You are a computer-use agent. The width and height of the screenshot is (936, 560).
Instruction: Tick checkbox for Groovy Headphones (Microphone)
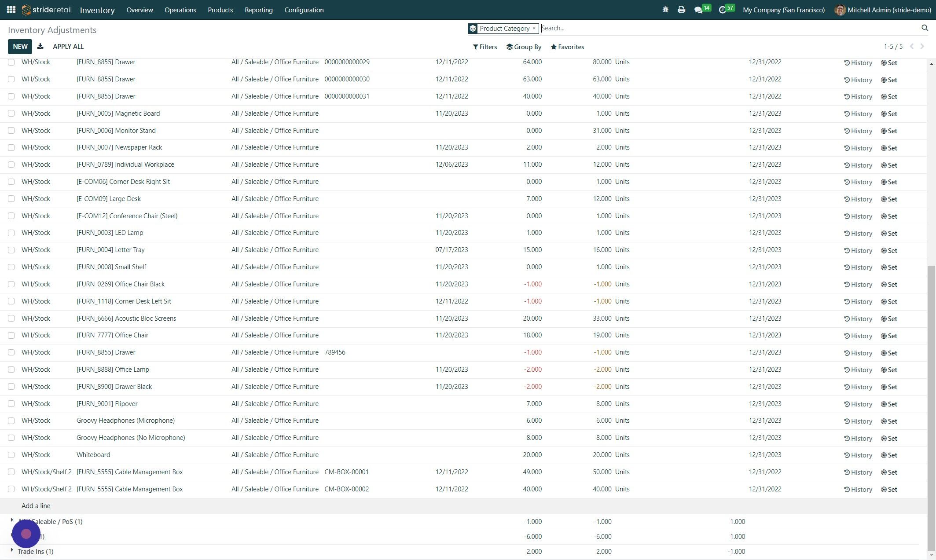tap(11, 421)
